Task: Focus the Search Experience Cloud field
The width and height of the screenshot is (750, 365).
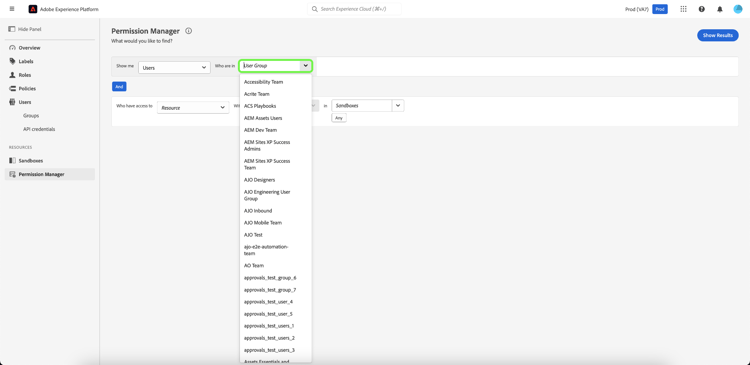Action: point(354,9)
